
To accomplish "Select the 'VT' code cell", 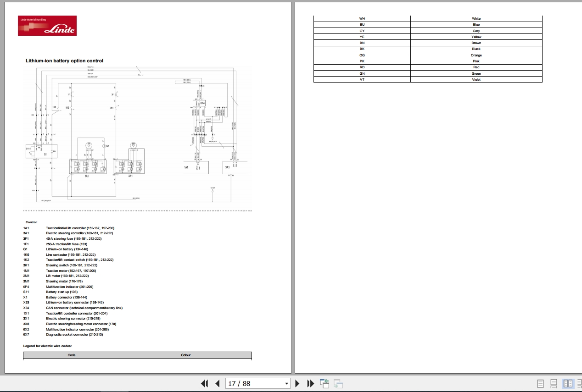I will tap(362, 79).
